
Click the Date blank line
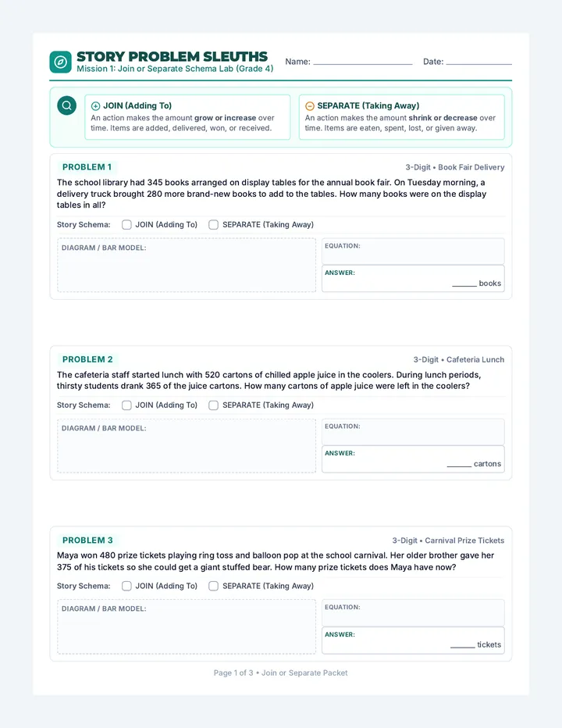[x=479, y=63]
